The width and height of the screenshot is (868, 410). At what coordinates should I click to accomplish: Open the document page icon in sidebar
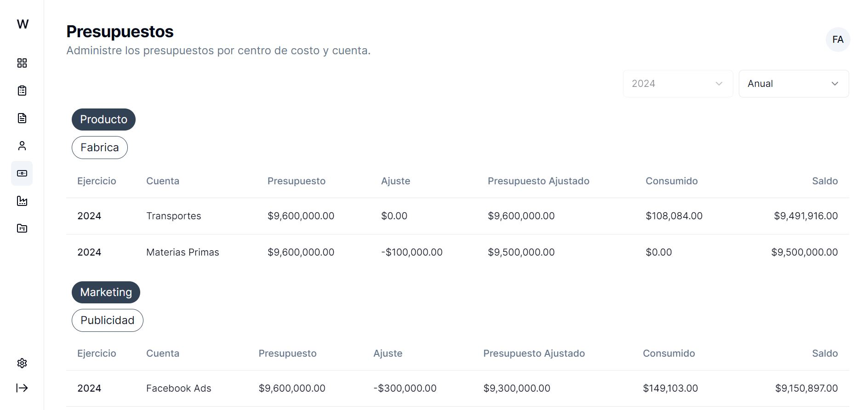(22, 118)
